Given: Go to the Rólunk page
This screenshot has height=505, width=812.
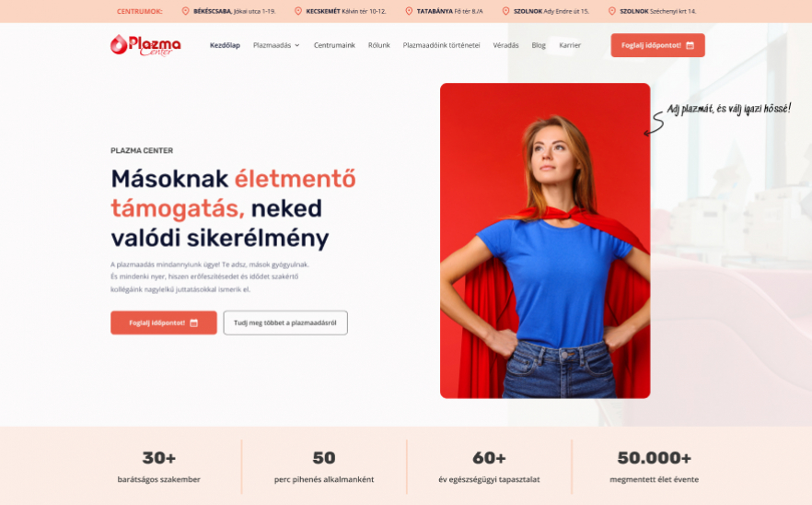Looking at the screenshot, I should coord(379,46).
